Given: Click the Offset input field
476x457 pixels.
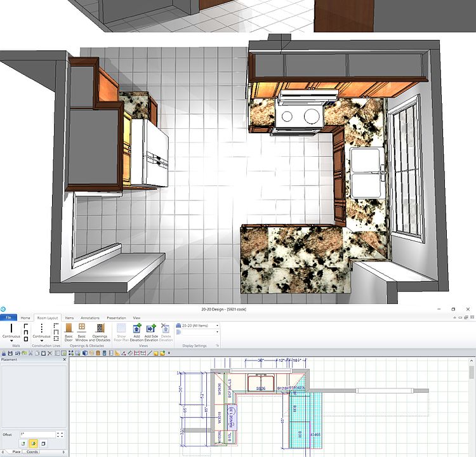Looking at the screenshot, I should (37, 435).
